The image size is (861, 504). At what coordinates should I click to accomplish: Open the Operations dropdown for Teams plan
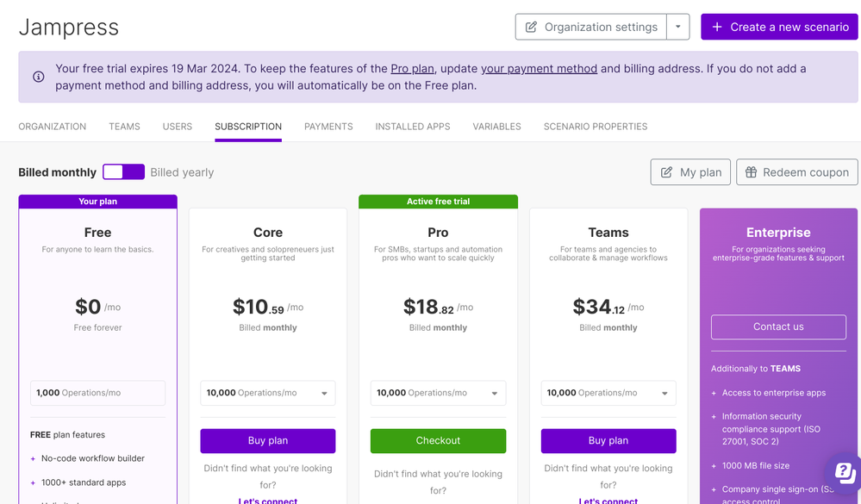tap(665, 393)
